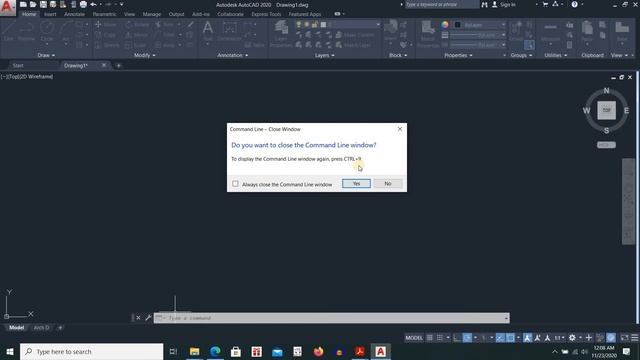Click the TOP face of the ViewCube
Image resolution: width=640 pixels, height=360 pixels.
[x=607, y=110]
